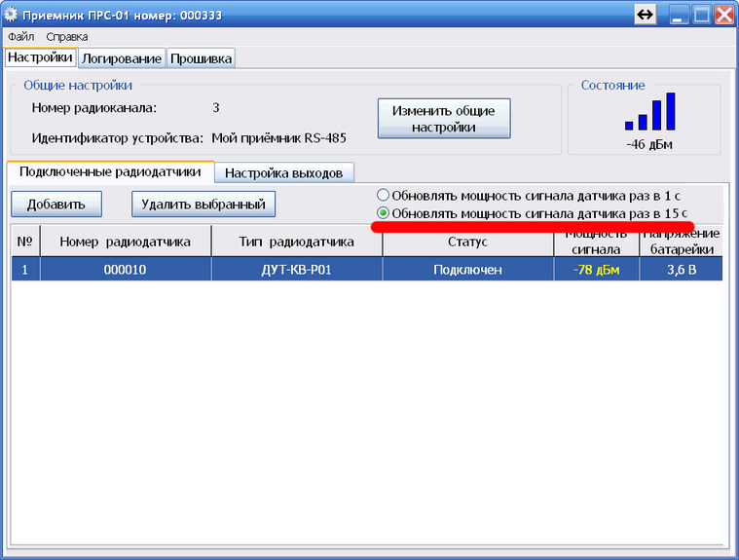Image resolution: width=739 pixels, height=560 pixels.
Task: Click the Мой приёмник RS-485 identifier text
Action: coord(279,138)
